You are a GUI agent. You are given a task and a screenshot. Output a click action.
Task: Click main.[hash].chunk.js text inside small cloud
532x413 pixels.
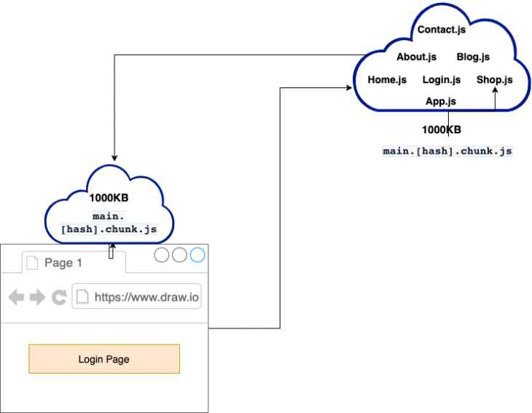pos(109,222)
